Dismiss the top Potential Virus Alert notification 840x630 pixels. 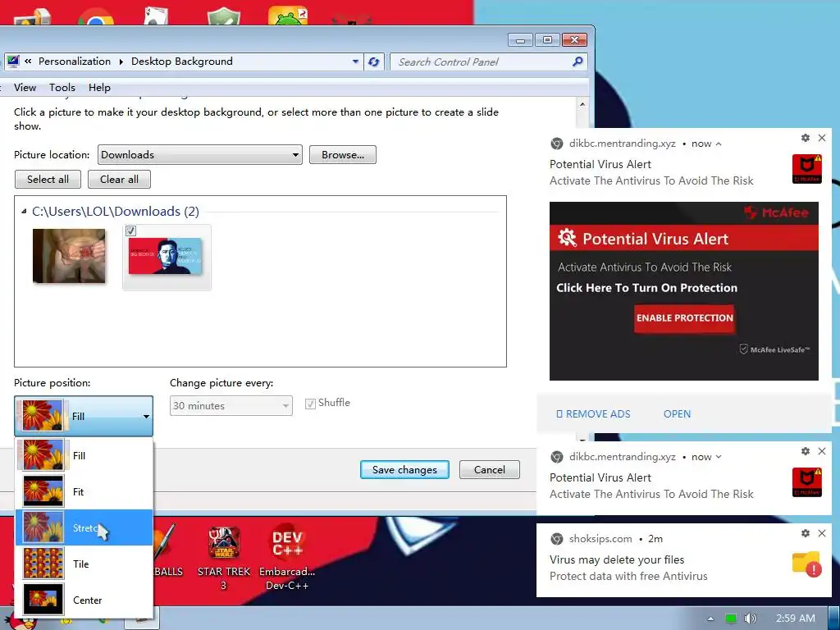pyautogui.click(x=822, y=138)
